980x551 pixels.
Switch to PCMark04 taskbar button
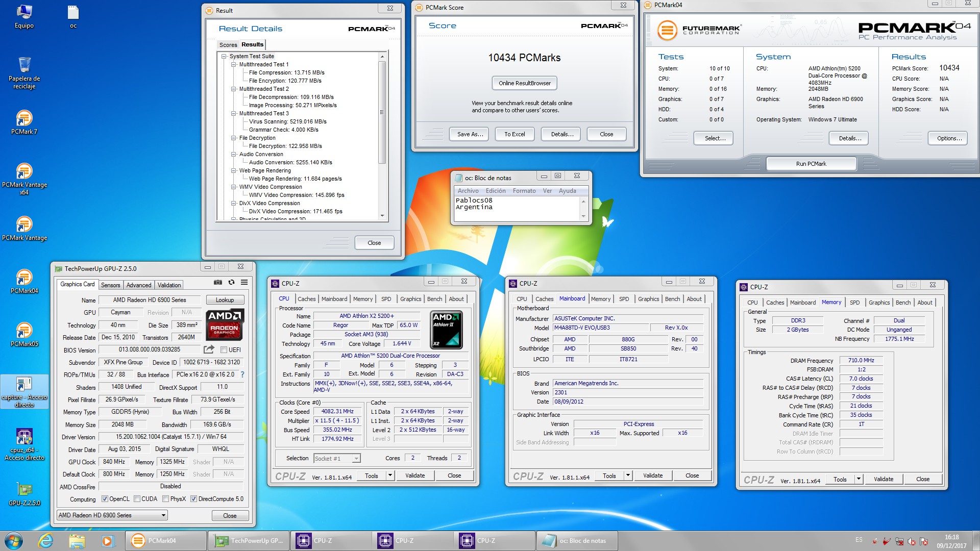point(166,541)
